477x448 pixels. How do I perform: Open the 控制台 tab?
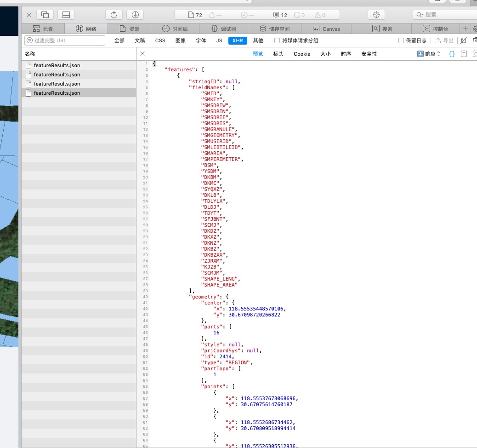click(x=435, y=29)
